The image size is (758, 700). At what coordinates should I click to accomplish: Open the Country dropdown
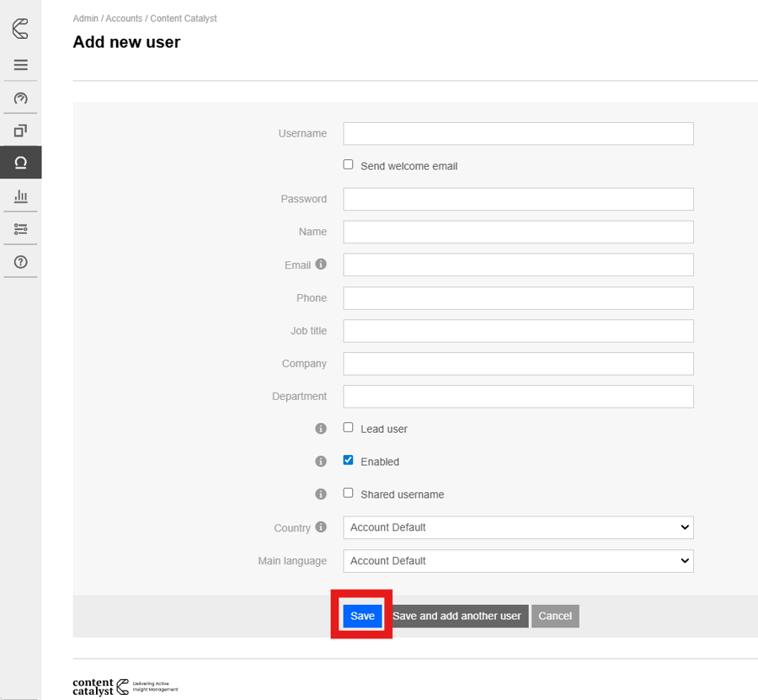tap(518, 527)
